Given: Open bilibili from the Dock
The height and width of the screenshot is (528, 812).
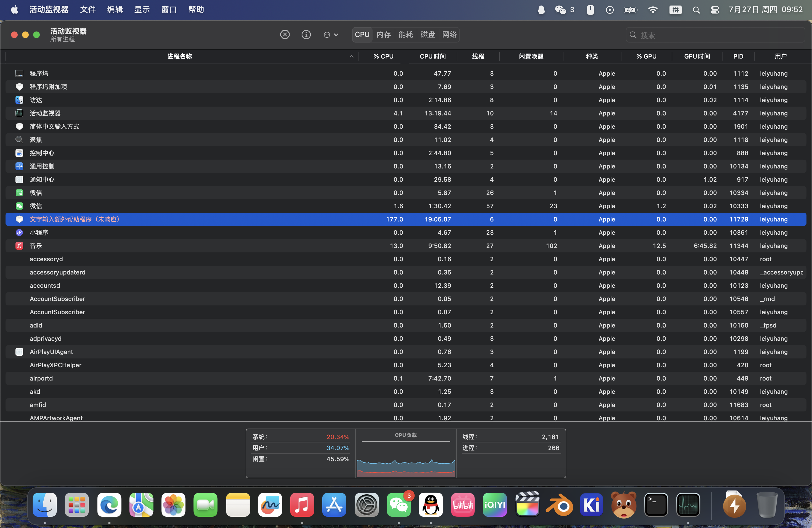Looking at the screenshot, I should click(x=463, y=505).
